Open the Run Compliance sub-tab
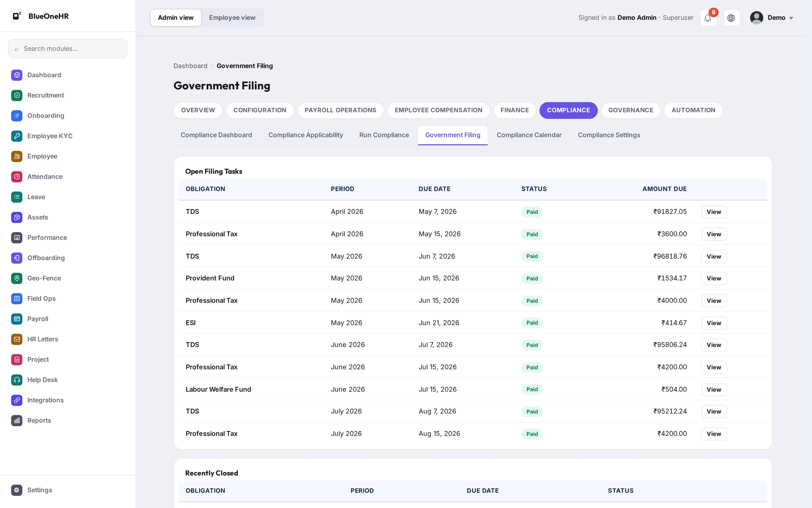Screen dimensions: 812x508 pos(384,135)
